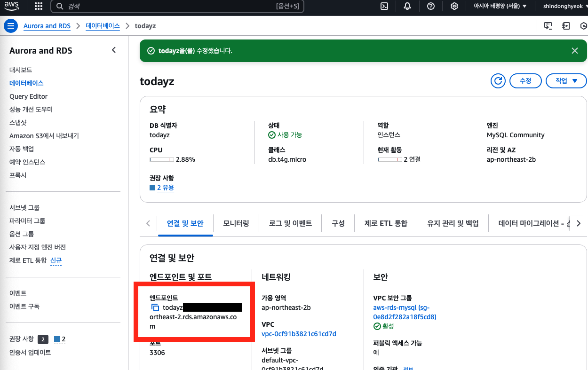The image size is (588, 370).
Task: Click the 사용 가능 status text
Action: pyautogui.click(x=290, y=135)
